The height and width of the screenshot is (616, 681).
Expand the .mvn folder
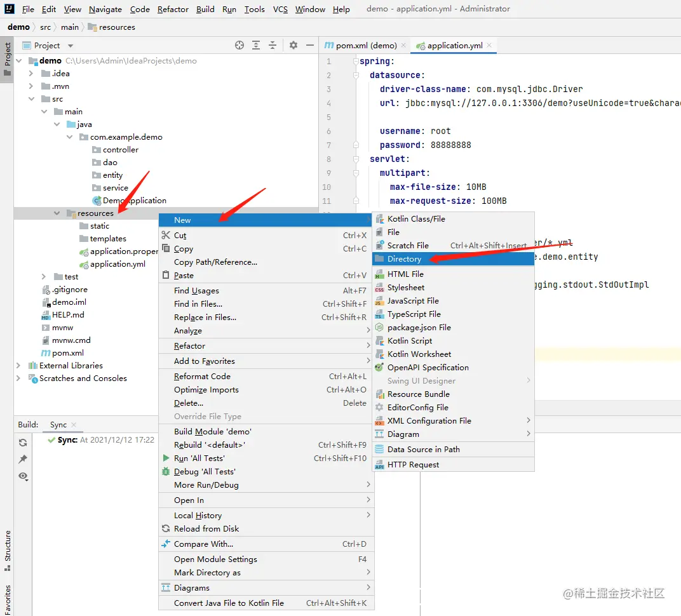click(x=31, y=86)
